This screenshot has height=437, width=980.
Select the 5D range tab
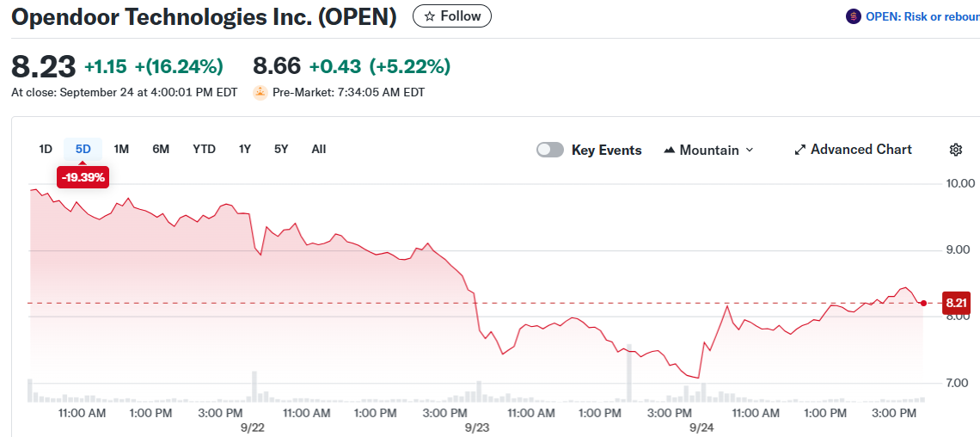coord(83,149)
